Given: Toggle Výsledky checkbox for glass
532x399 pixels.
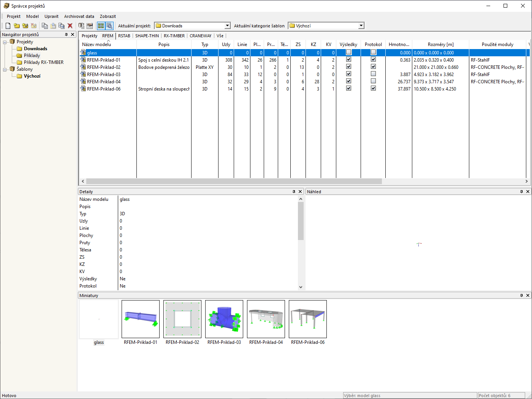Looking at the screenshot, I should coord(348,52).
